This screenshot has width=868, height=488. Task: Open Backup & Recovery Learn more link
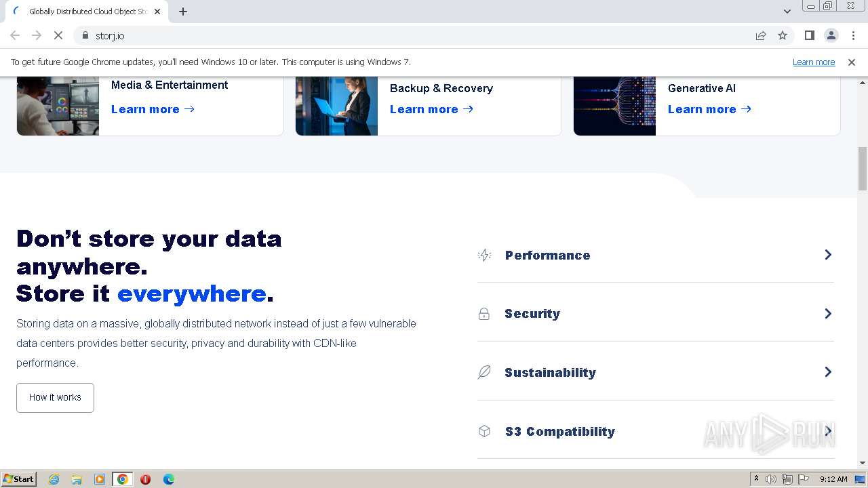coord(431,109)
